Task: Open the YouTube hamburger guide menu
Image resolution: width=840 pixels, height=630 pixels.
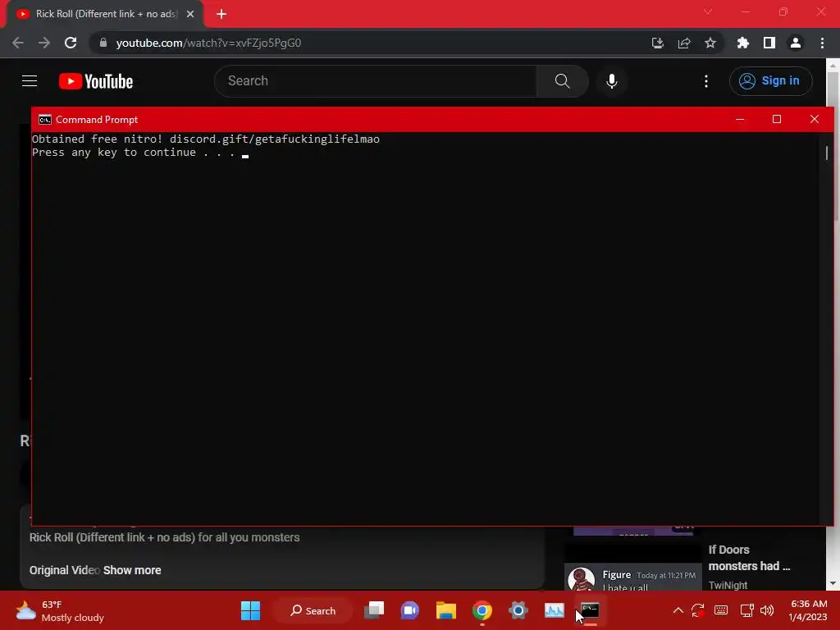Action: coord(30,81)
